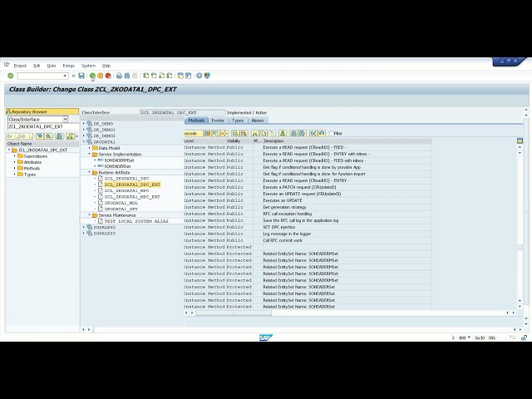Select the SOHEADERMSet tree item

pyautogui.click(x=119, y=160)
